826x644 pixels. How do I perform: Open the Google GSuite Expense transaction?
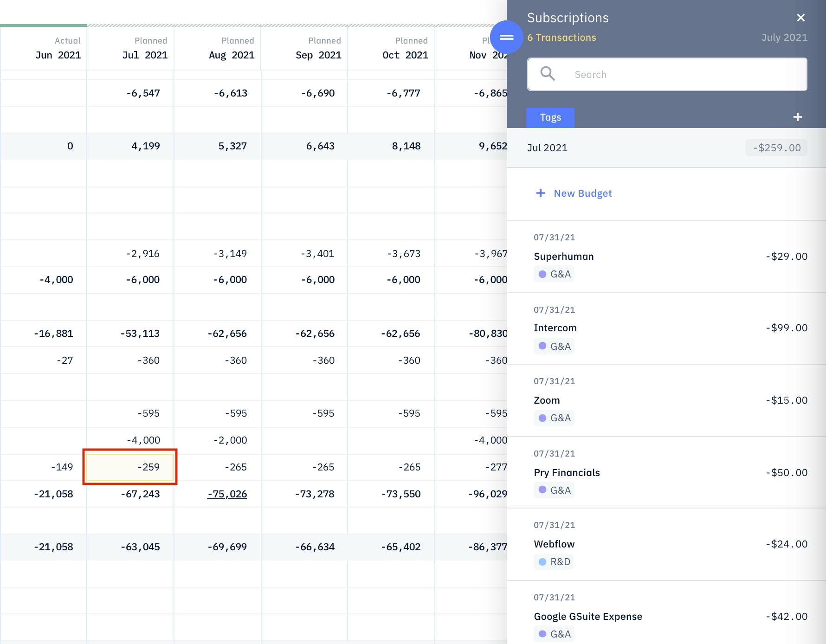(x=666, y=612)
